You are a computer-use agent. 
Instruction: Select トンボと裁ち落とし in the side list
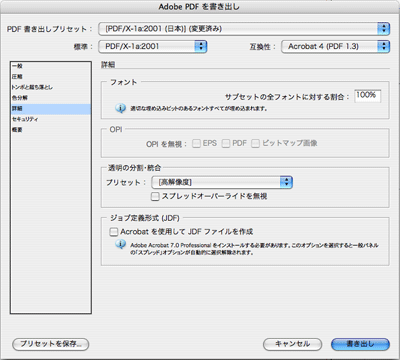coord(51,87)
